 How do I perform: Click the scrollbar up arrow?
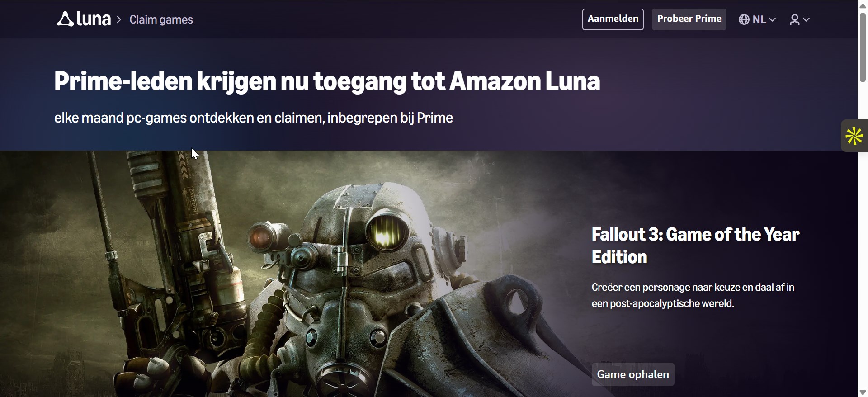[x=863, y=5]
